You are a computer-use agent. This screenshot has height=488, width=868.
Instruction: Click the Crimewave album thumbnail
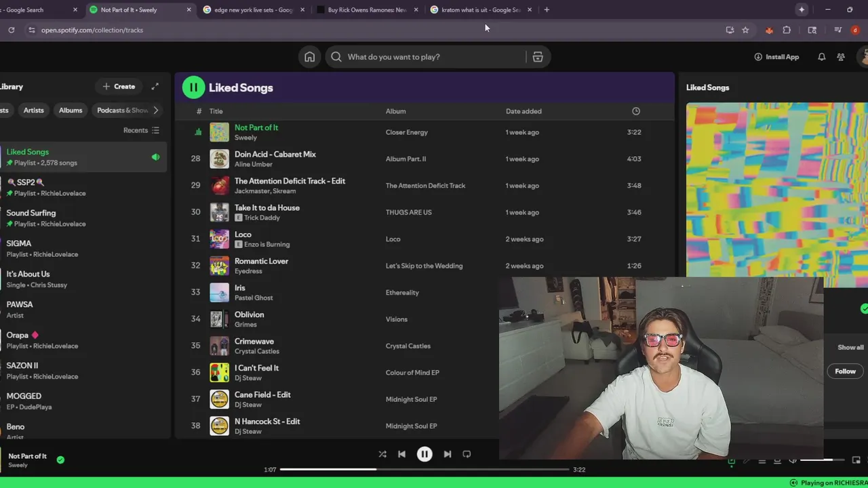[x=219, y=346]
